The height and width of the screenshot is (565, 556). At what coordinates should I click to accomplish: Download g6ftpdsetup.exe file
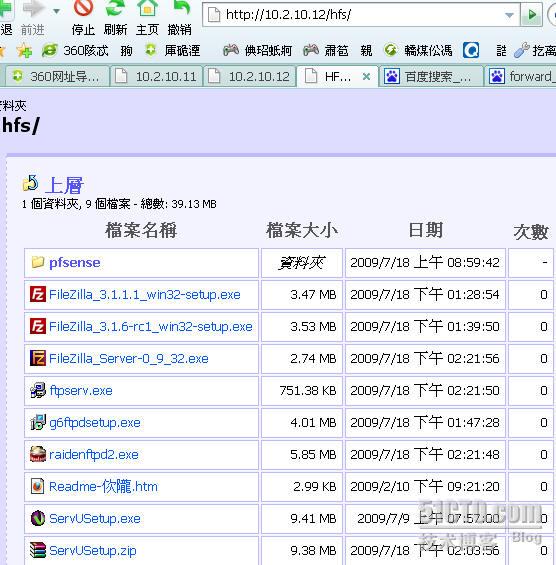95,423
